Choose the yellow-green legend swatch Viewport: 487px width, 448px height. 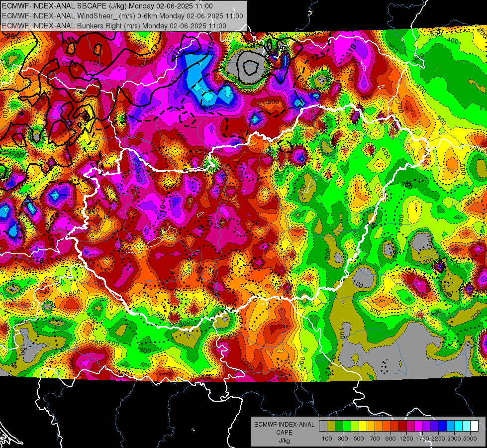click(x=355, y=426)
